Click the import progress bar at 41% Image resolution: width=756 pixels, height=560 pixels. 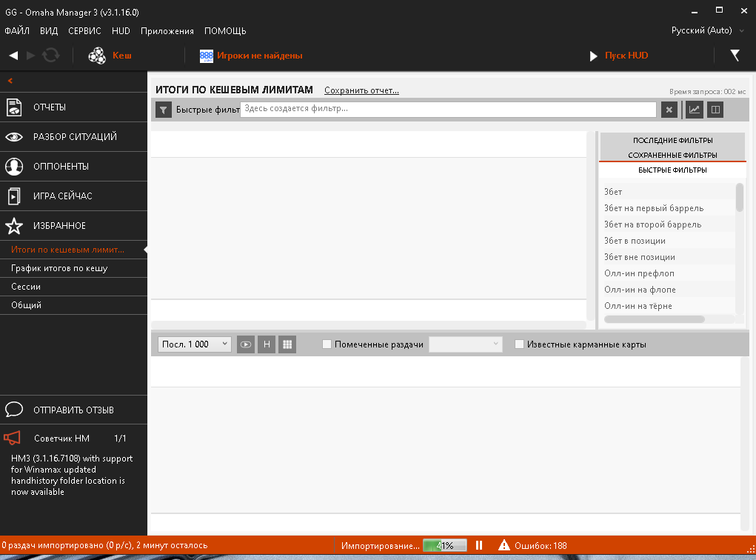444,545
